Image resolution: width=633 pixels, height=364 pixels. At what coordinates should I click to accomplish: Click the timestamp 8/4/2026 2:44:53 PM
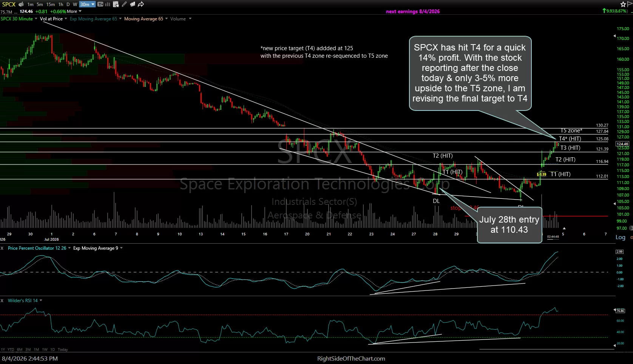(30, 359)
